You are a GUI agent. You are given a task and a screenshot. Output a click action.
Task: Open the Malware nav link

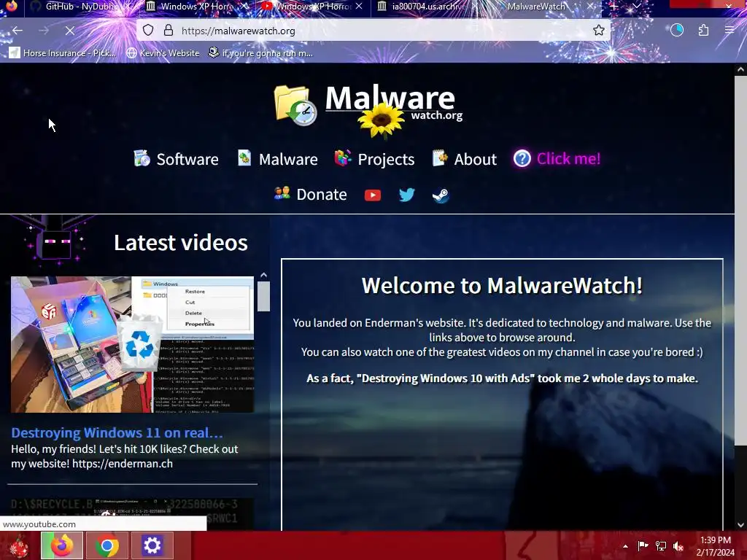pos(277,158)
